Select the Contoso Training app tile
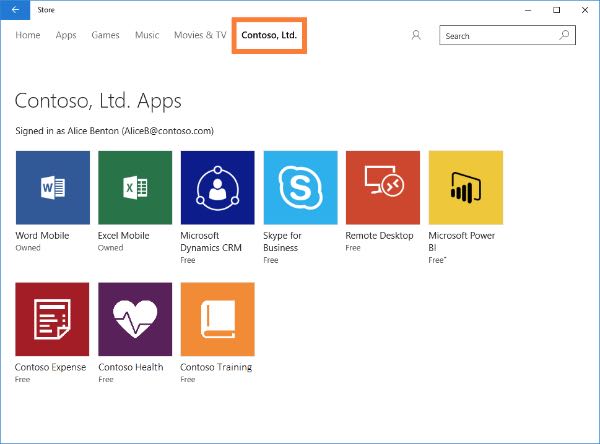Screen dimensions: 600x444 (x=217, y=319)
